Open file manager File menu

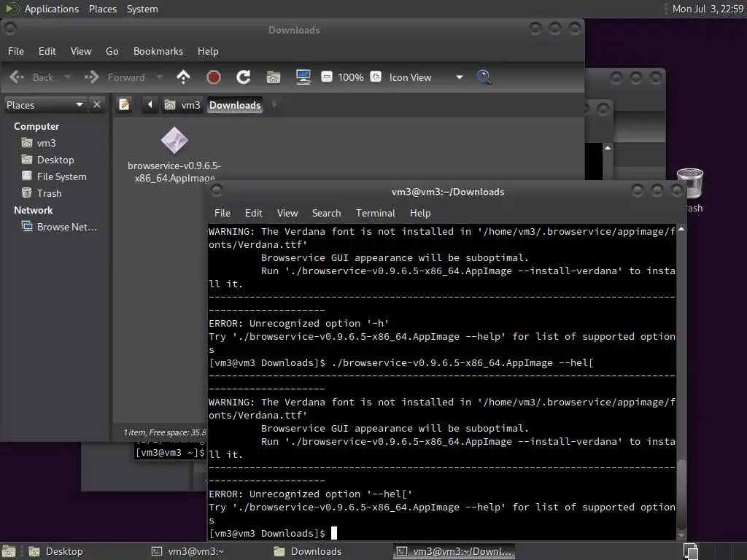[16, 51]
